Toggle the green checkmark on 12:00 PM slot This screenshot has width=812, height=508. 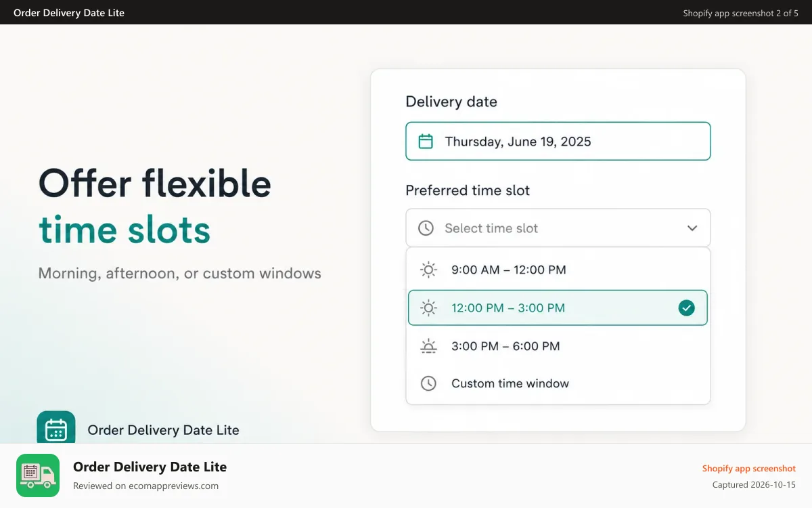(x=686, y=308)
